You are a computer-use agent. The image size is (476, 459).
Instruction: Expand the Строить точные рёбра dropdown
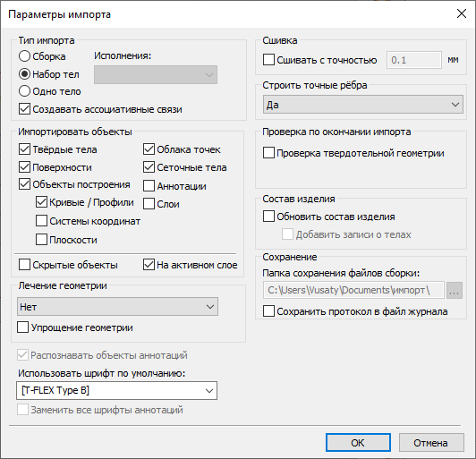click(x=363, y=105)
